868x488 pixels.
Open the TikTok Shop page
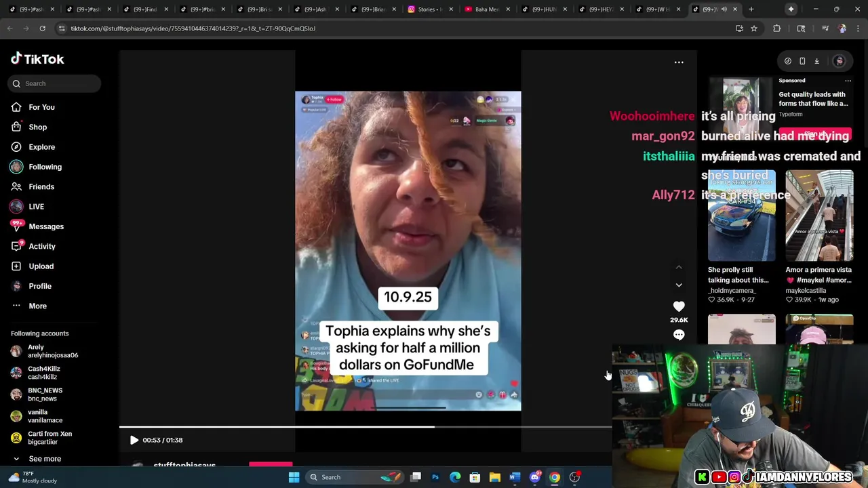(37, 127)
